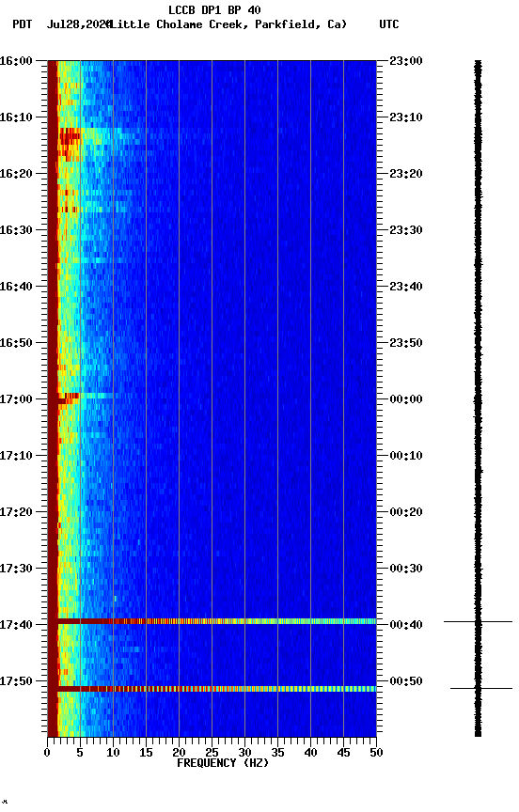The width and height of the screenshot is (519, 812).
Task: Click the 15 Hz frequency tick label
Action: coord(146,753)
